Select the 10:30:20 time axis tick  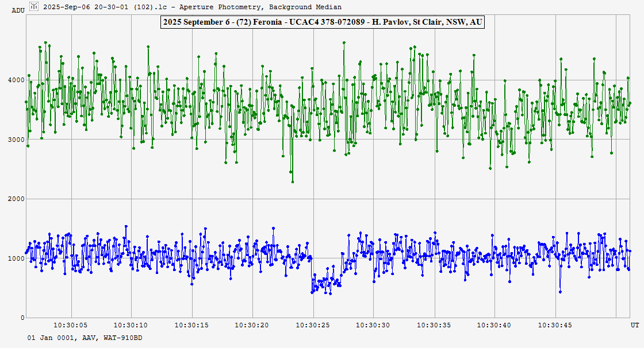click(252, 326)
